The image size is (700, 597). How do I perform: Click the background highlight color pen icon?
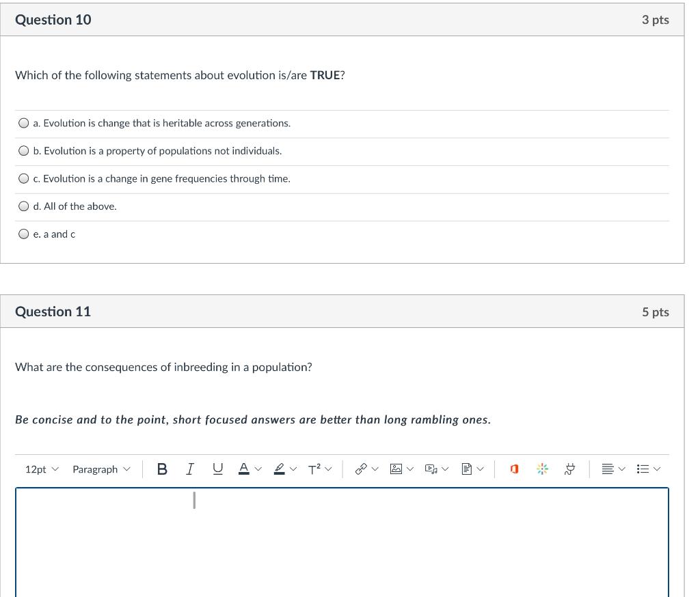[x=279, y=469]
